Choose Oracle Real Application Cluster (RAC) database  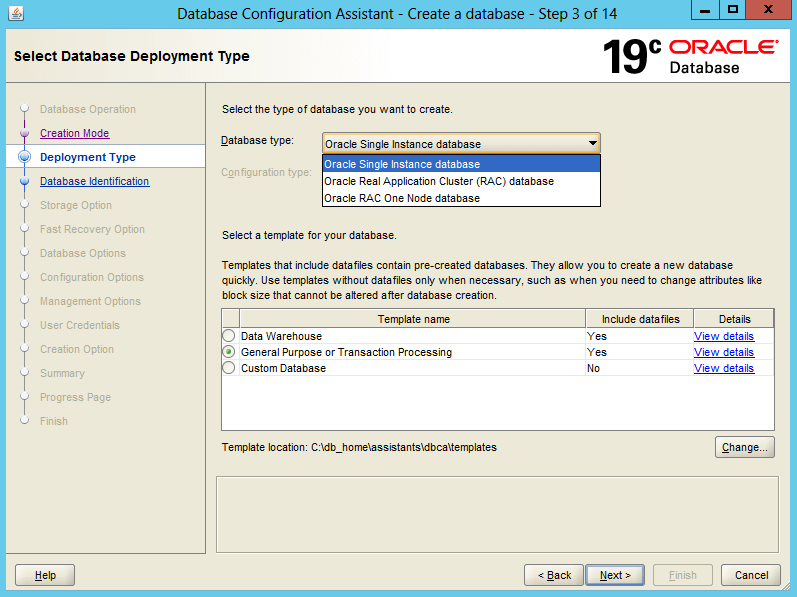pos(462,181)
